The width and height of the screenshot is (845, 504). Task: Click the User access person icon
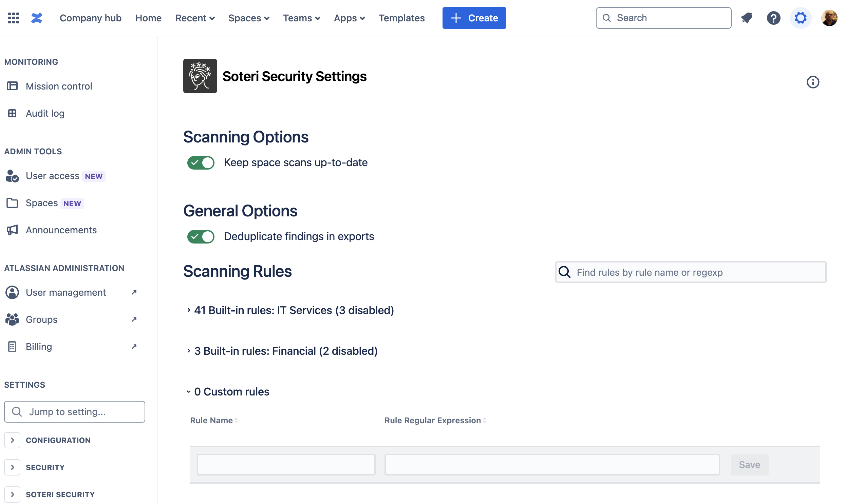(x=12, y=176)
